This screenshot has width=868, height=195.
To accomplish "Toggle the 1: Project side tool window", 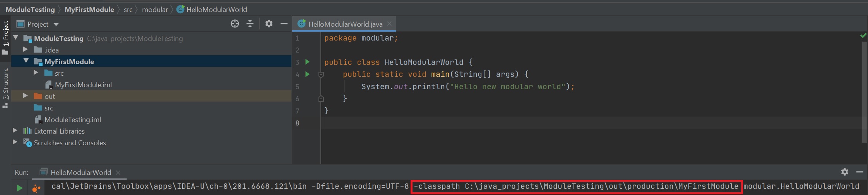I will (x=5, y=37).
